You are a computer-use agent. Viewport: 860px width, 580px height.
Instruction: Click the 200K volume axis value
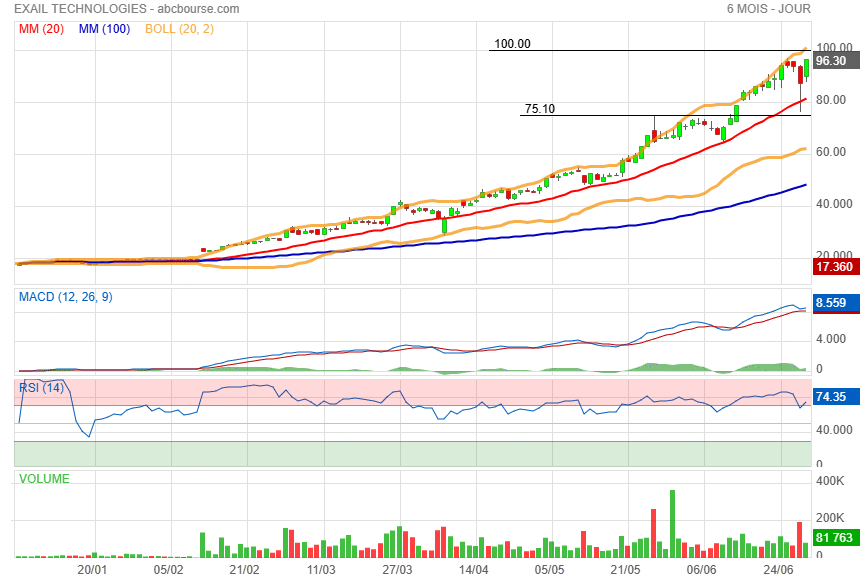830,518
